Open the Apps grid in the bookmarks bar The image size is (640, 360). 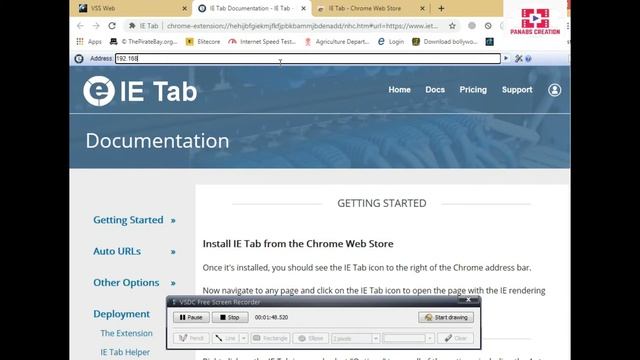pos(89,42)
